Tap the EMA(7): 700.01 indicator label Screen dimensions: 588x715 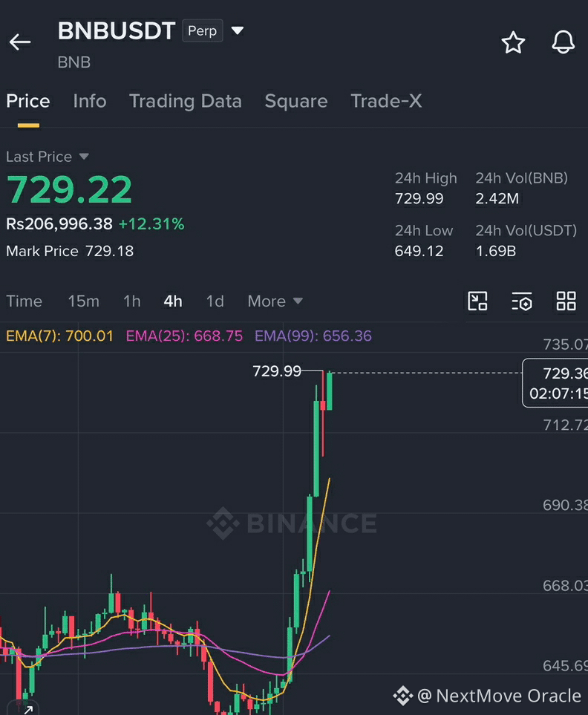click(x=59, y=336)
